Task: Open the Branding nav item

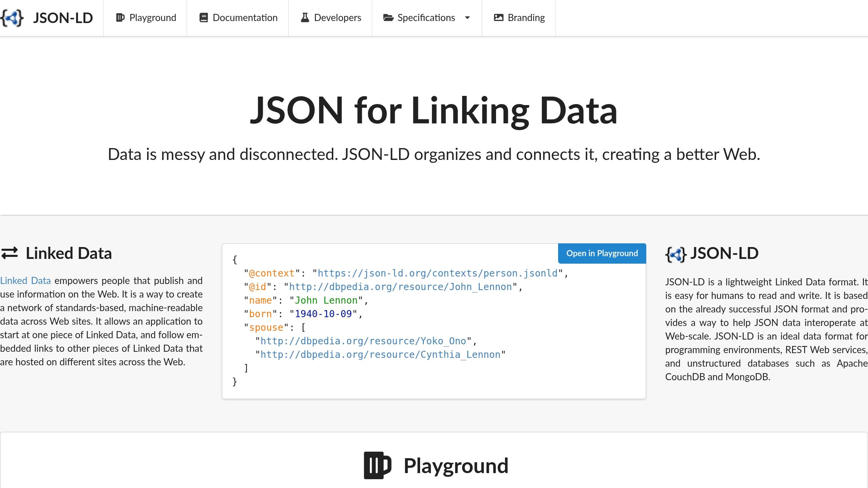Action: 519,18
